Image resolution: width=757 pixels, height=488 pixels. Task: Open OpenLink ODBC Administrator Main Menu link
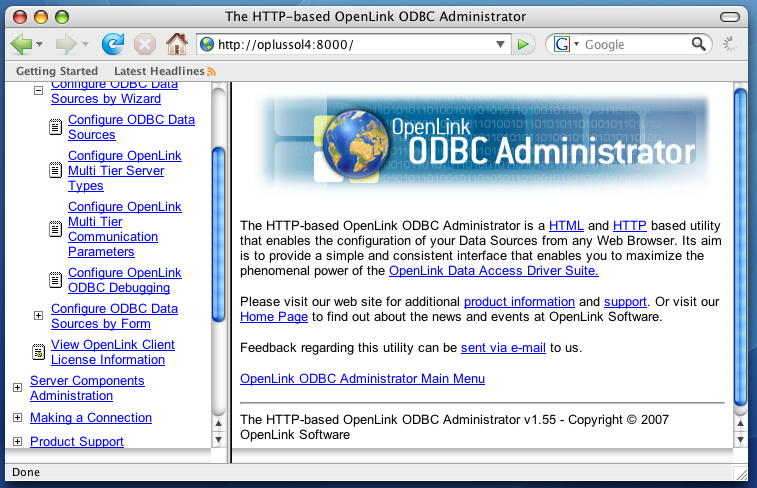pos(363,378)
